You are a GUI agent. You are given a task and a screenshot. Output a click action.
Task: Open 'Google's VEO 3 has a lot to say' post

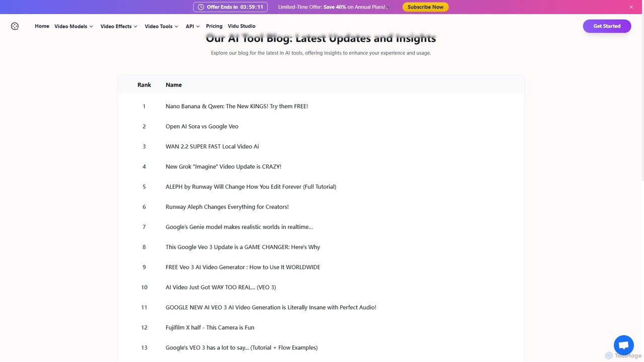point(242,347)
